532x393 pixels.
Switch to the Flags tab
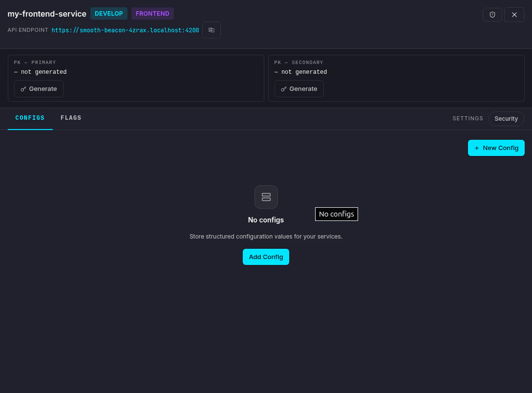coord(71,118)
